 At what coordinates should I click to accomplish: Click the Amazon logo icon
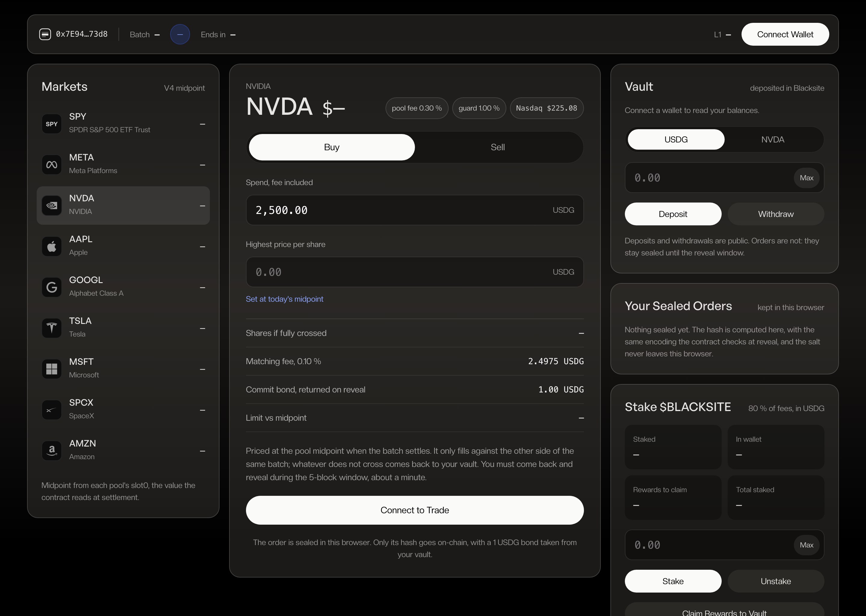[x=52, y=451]
